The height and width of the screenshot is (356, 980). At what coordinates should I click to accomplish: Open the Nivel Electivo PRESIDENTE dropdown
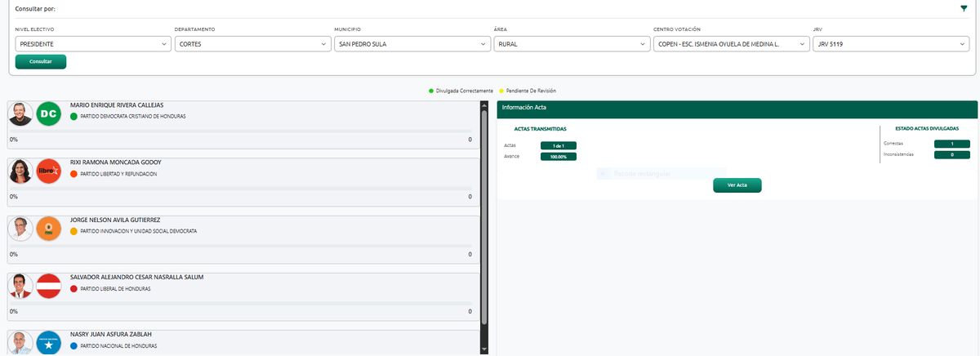coord(93,44)
